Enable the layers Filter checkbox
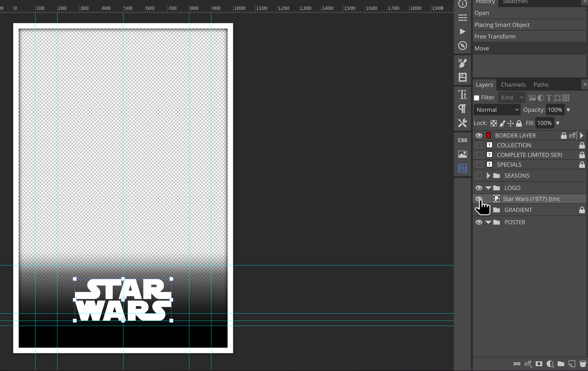Screen dimensions: 588x371 point(477,98)
